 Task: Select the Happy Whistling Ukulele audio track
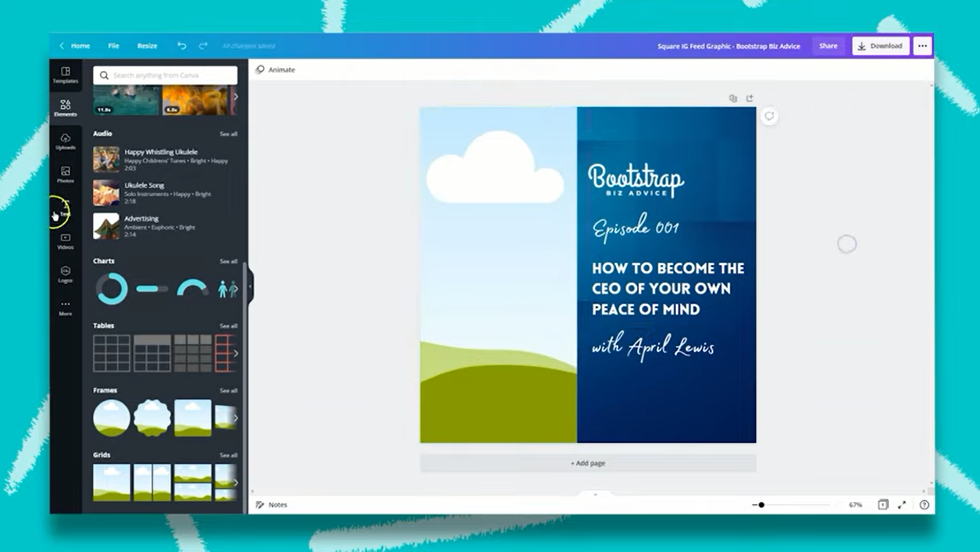[164, 160]
